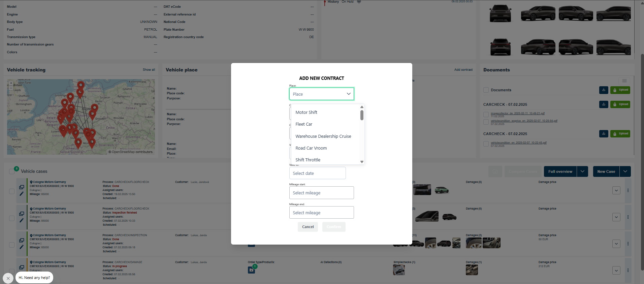
Task: Edit the first vehicle case with pencil icon
Action: [22, 194]
